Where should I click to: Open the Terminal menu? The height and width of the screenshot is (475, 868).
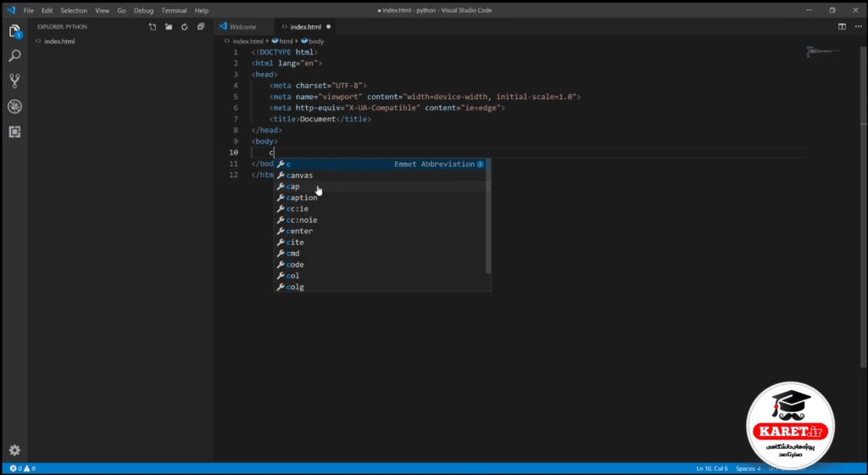coord(174,10)
